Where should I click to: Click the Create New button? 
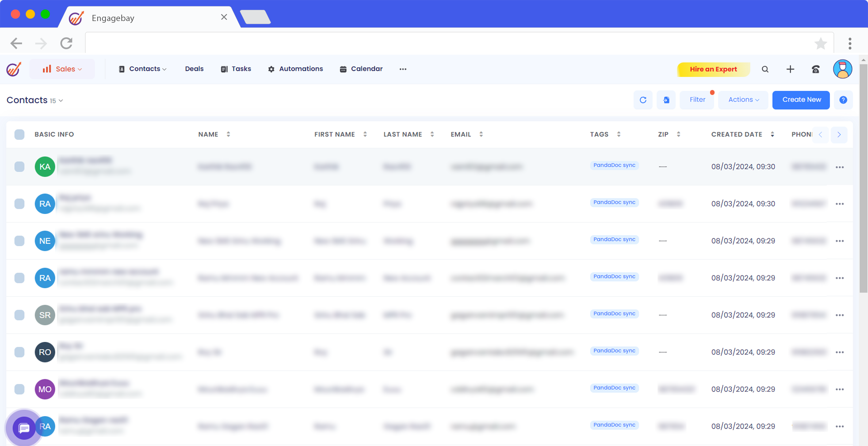[x=801, y=100]
